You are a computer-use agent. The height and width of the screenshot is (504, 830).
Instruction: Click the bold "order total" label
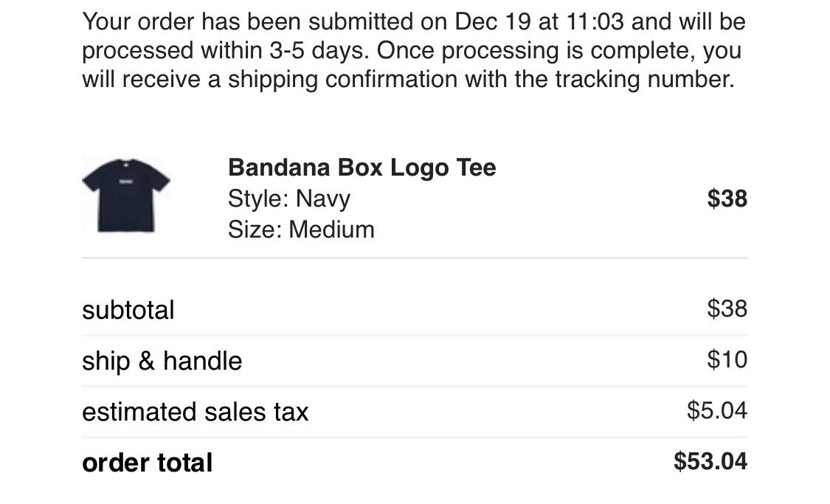148,463
